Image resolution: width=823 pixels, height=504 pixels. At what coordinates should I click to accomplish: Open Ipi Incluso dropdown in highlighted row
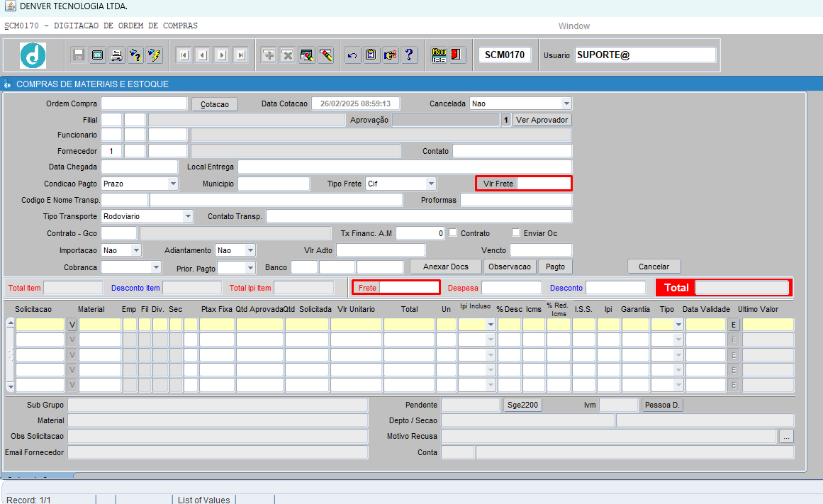tap(491, 325)
